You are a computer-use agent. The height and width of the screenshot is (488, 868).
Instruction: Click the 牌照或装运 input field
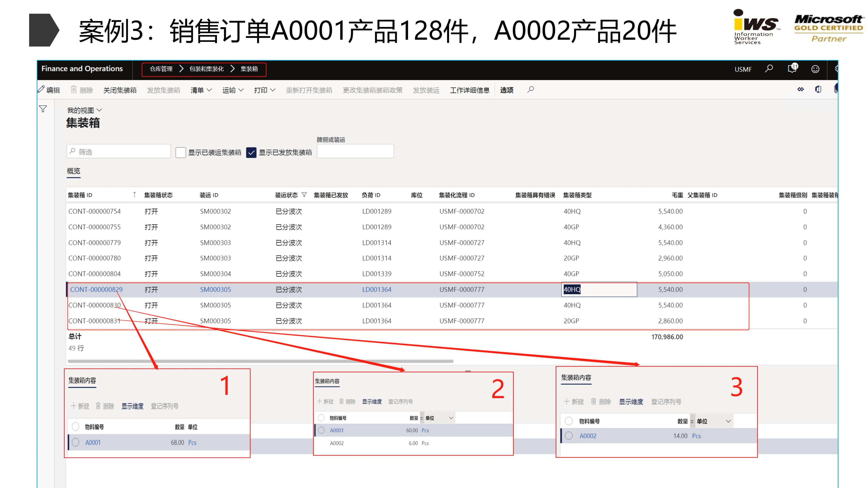click(x=355, y=151)
